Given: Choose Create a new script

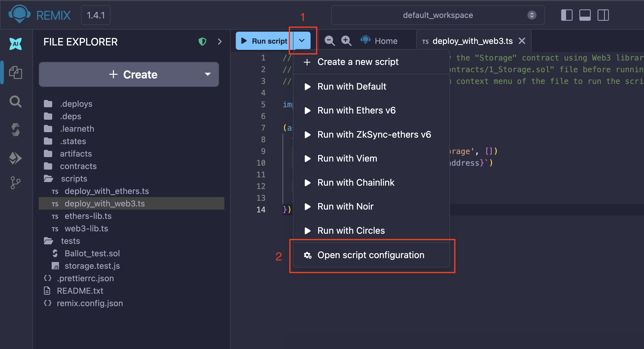Looking at the screenshot, I should 371,62.
